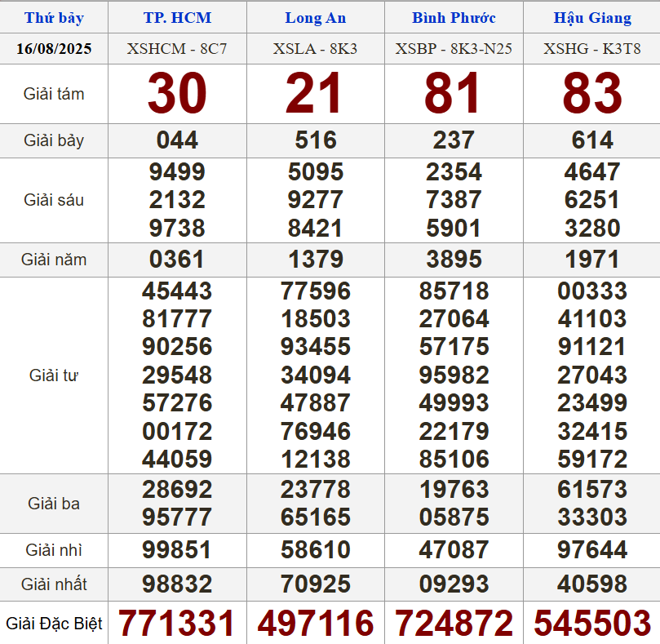This screenshot has width=660, height=644.
Task: Click the Giải Đặc Biệt number 771331
Action: tap(177, 624)
